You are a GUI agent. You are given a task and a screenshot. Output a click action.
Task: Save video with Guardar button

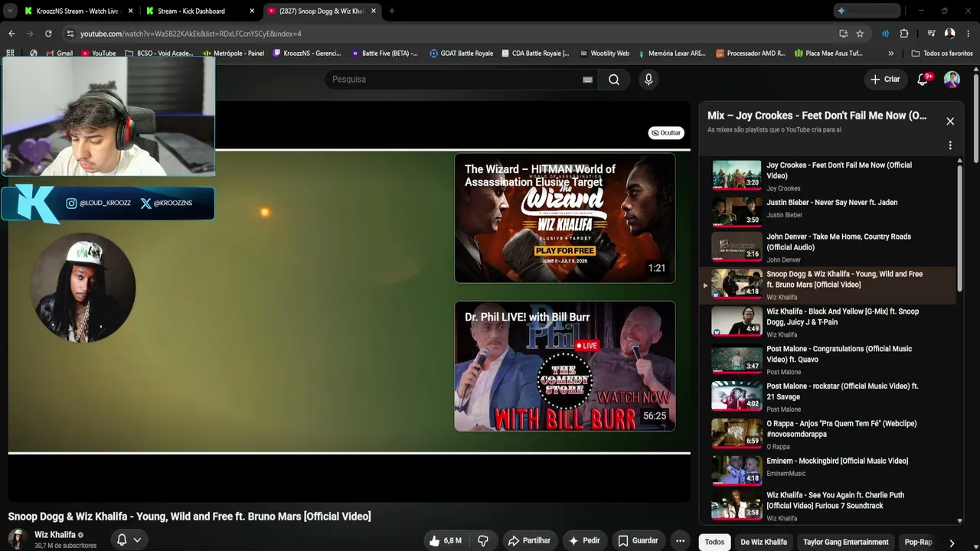coord(638,540)
